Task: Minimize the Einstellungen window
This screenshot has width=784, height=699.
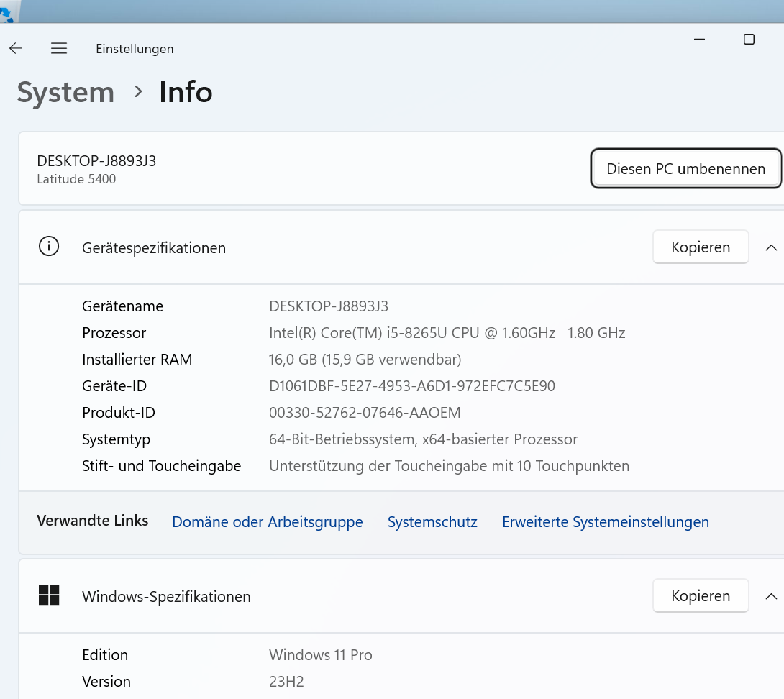Action: click(700, 39)
